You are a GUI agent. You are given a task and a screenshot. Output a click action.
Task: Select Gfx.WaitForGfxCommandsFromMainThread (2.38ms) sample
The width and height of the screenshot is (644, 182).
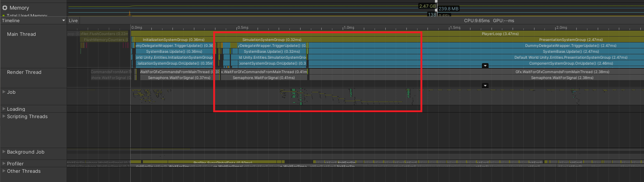coord(562,72)
